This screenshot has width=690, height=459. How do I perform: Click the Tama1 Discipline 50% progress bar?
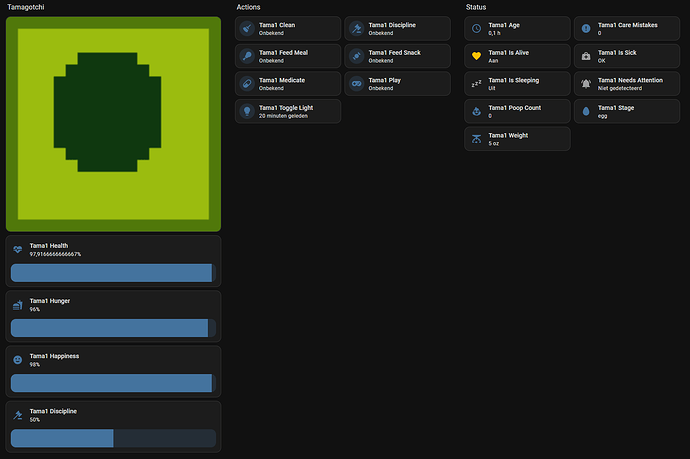click(113, 438)
